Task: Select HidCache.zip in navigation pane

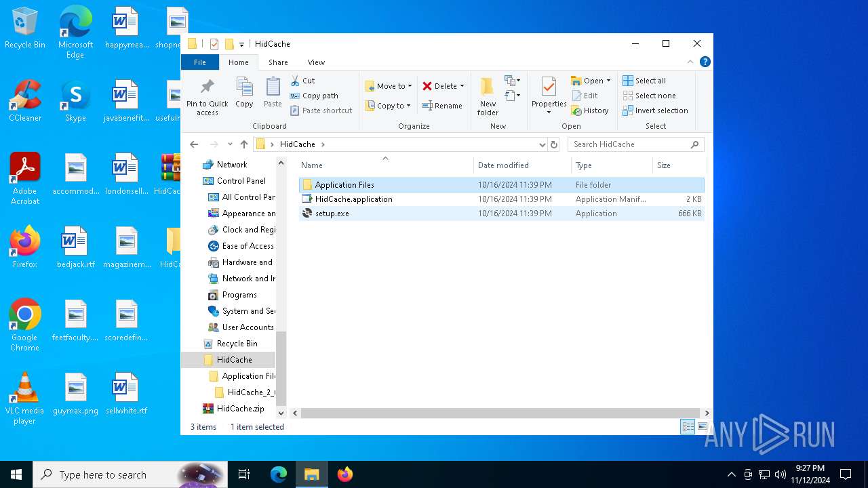Action: point(240,409)
